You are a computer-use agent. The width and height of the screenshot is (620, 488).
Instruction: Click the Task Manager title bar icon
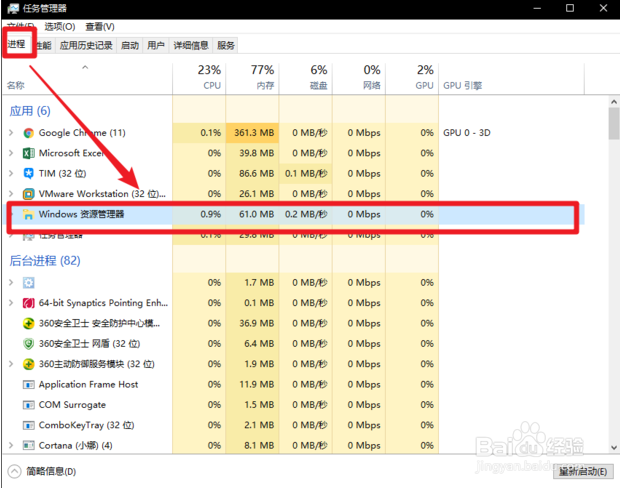point(13,8)
